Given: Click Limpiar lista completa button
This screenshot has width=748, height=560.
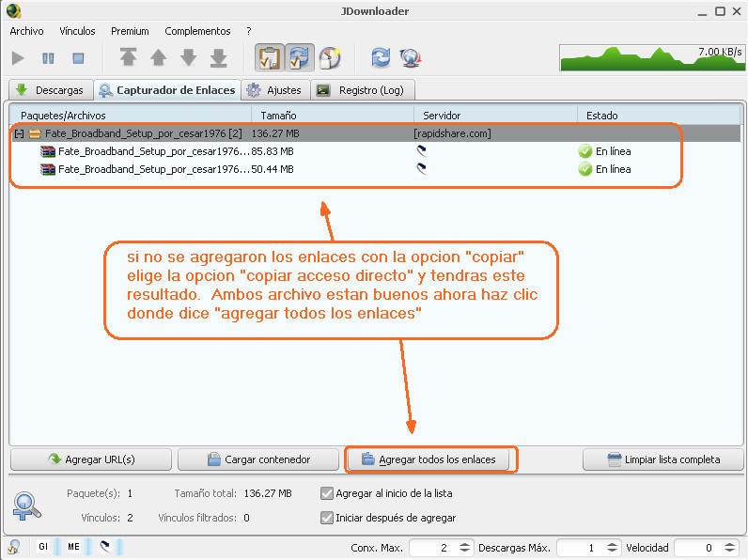Looking at the screenshot, I should [x=663, y=459].
